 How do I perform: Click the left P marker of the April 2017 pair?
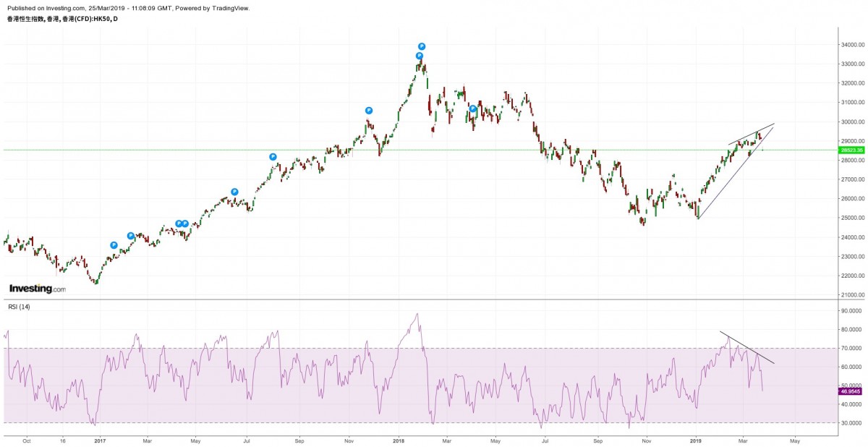tap(179, 223)
